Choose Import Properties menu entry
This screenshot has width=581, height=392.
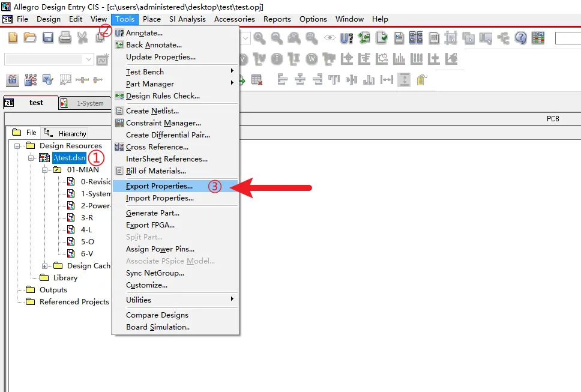[175, 198]
